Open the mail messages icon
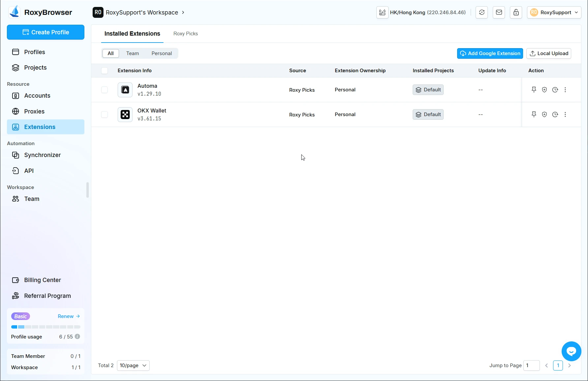The width and height of the screenshot is (588, 381). (499, 13)
